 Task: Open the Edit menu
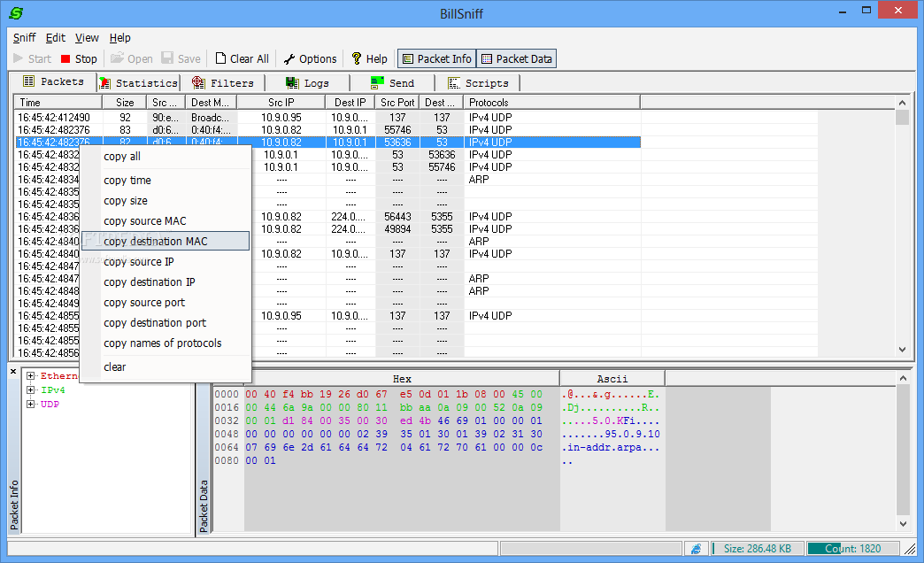[x=56, y=38]
